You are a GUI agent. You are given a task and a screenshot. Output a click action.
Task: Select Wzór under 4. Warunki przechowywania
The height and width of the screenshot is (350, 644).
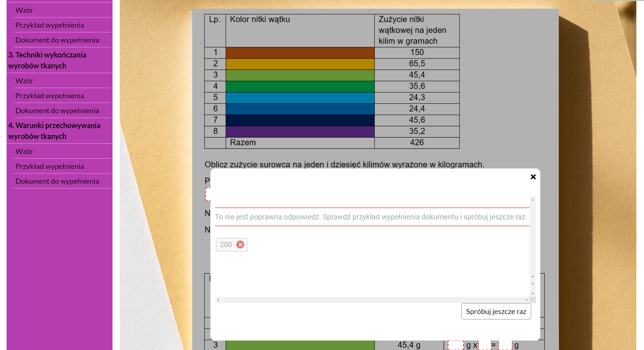pos(24,151)
